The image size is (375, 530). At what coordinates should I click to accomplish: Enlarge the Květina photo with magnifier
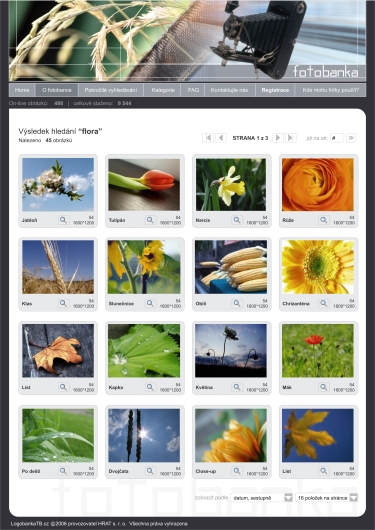(x=237, y=387)
